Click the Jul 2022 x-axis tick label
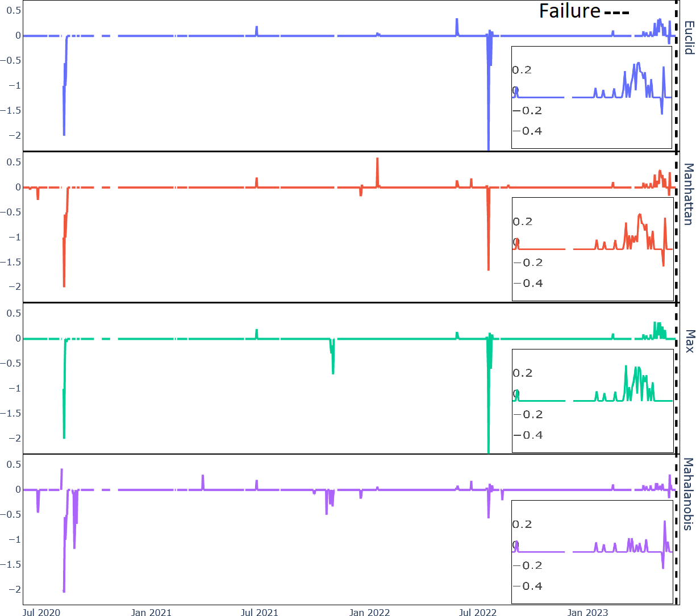The image size is (696, 616). pyautogui.click(x=478, y=612)
